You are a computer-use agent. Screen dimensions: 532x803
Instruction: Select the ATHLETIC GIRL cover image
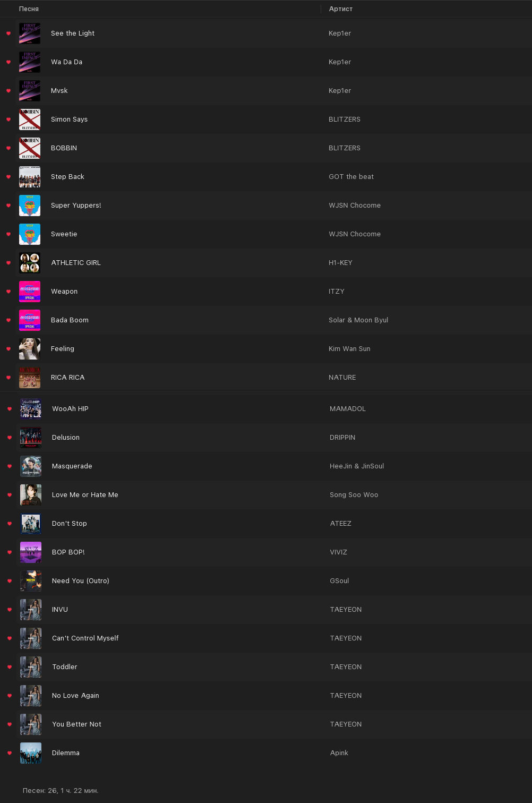coord(30,263)
